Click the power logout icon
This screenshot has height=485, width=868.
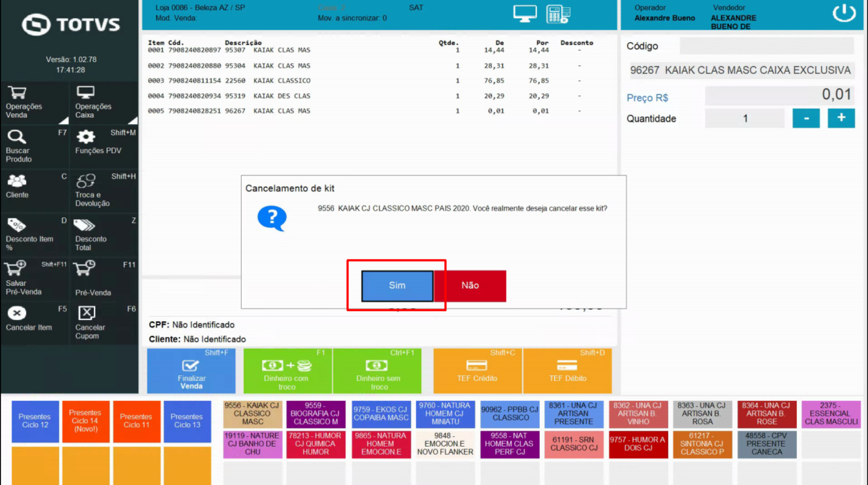click(844, 13)
